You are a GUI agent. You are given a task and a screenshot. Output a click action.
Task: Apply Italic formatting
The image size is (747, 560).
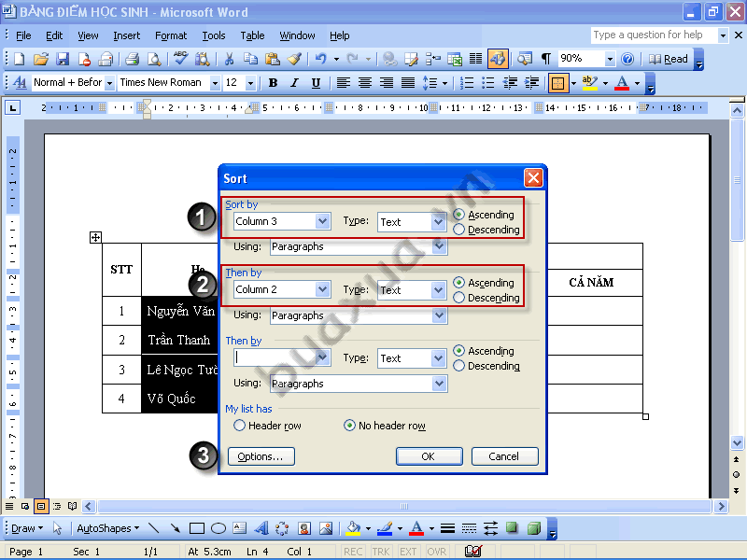[x=294, y=83]
